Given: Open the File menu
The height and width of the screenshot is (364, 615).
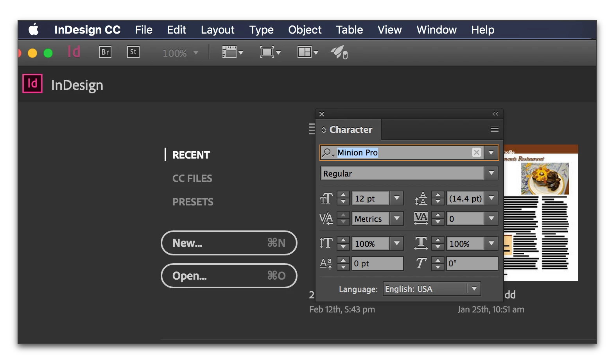Looking at the screenshot, I should 143,30.
